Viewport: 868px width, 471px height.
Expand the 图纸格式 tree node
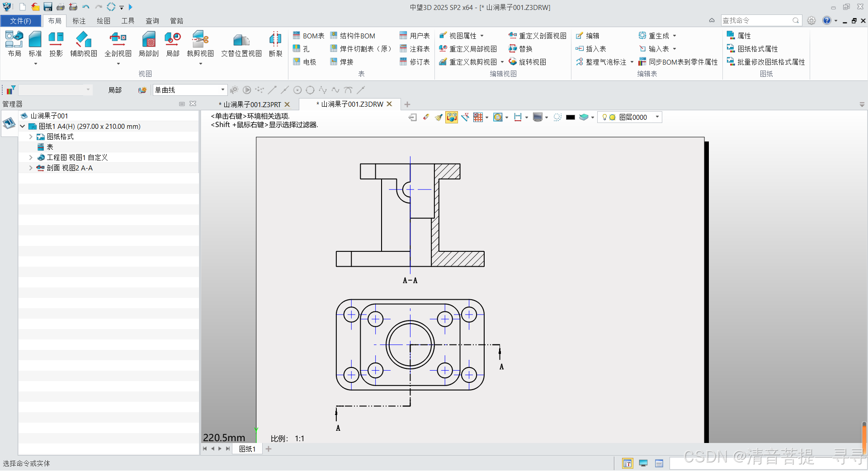pyautogui.click(x=31, y=137)
